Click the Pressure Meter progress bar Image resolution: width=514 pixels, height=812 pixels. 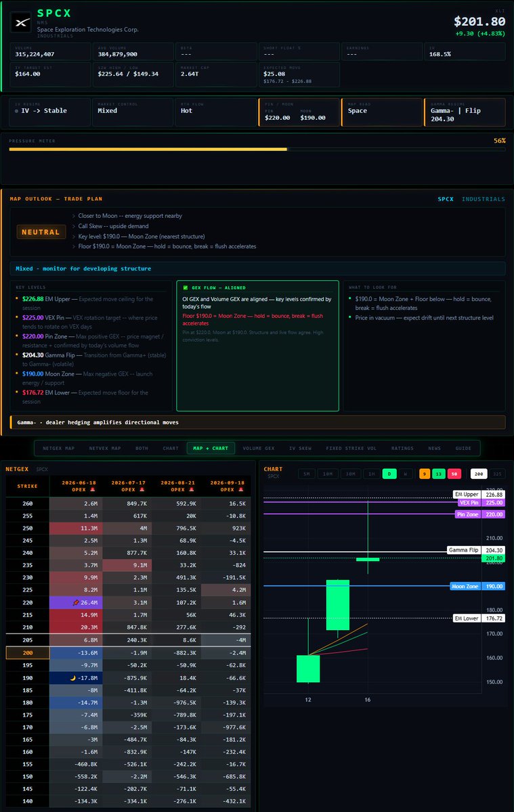(x=257, y=149)
